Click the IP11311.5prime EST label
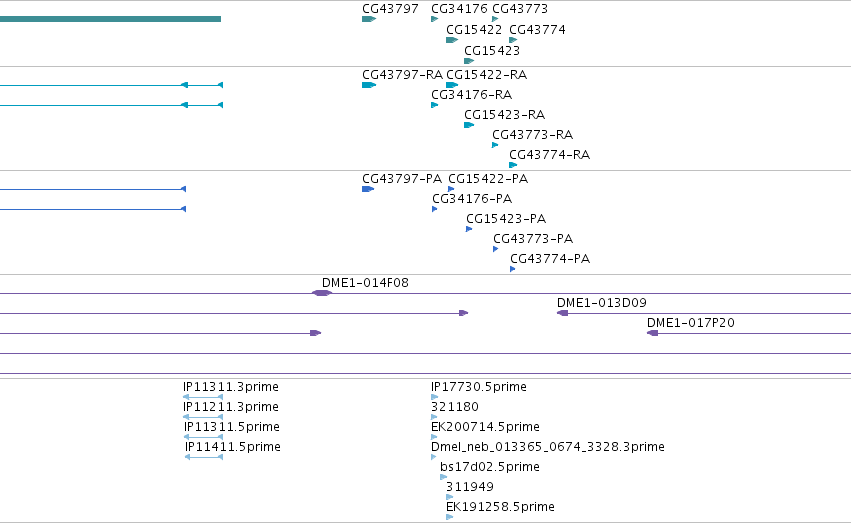This screenshot has height=523, width=851. click(x=232, y=428)
